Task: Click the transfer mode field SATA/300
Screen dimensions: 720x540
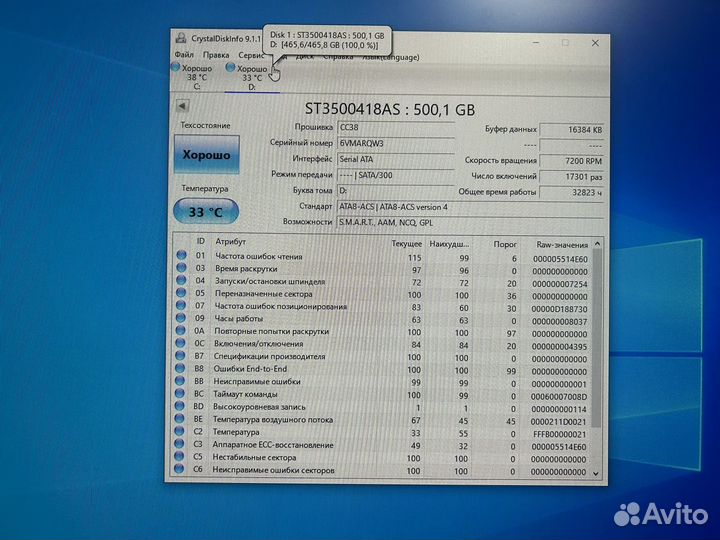Action: [395, 175]
